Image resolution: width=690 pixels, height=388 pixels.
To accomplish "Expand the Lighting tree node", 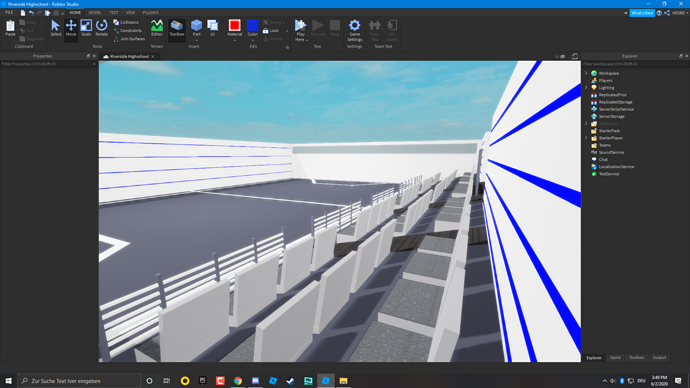I will (x=586, y=88).
